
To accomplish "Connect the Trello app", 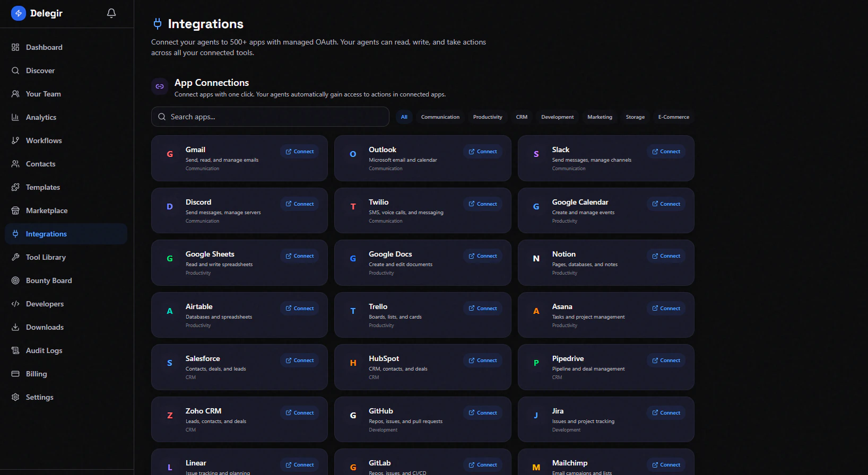I will [483, 309].
